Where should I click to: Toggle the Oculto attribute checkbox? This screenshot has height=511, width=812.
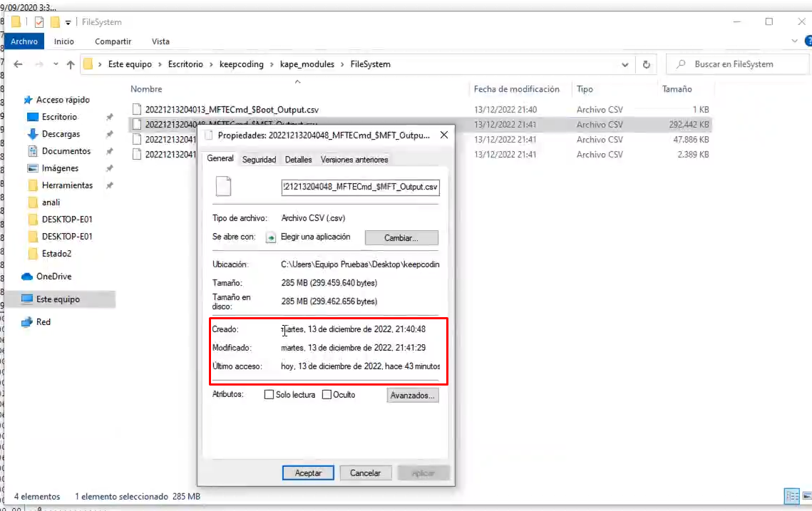[x=327, y=395]
